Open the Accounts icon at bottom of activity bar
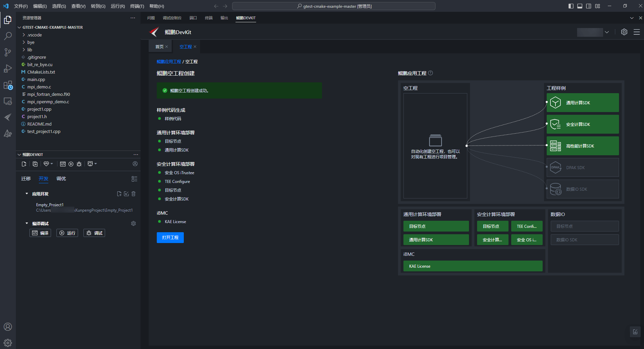 [8, 327]
